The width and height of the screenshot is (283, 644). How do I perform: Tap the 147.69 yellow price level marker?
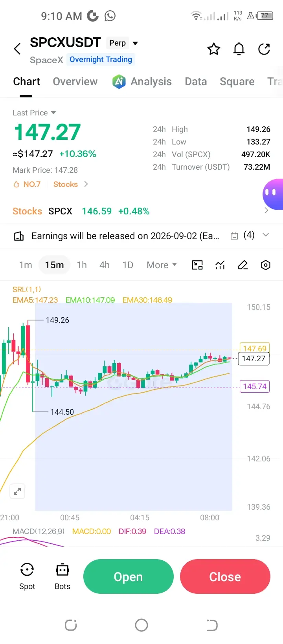click(x=255, y=348)
